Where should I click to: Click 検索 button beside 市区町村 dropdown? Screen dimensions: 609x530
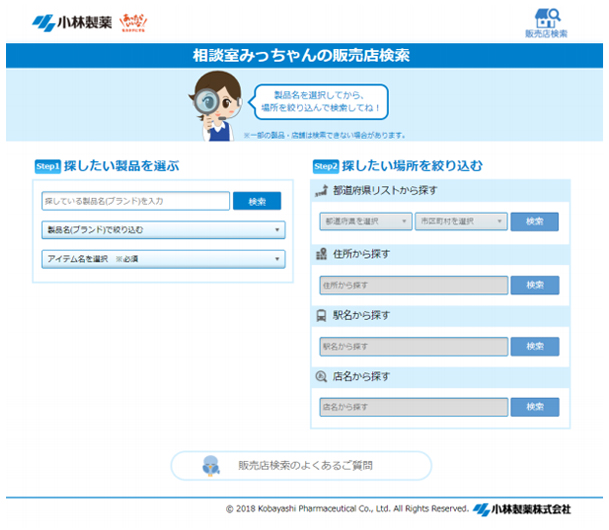tap(535, 221)
